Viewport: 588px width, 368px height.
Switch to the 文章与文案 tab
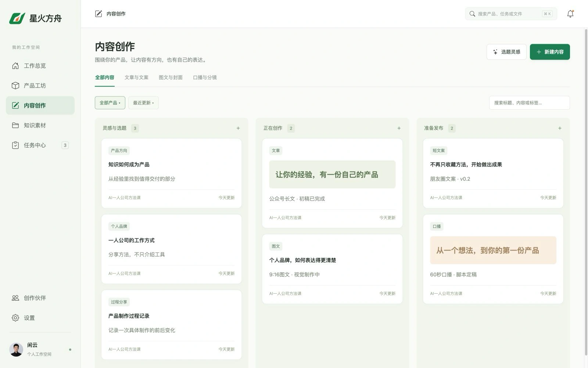[x=136, y=78]
